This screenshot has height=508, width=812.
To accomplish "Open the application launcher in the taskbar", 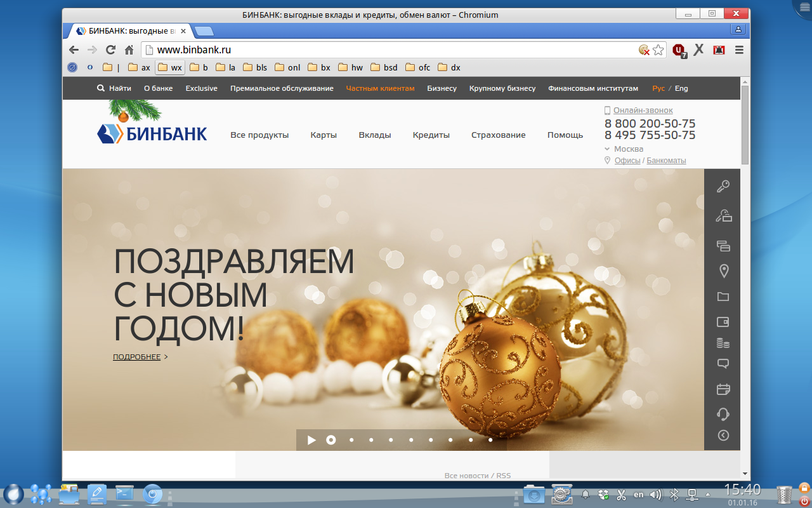I will (x=13, y=494).
